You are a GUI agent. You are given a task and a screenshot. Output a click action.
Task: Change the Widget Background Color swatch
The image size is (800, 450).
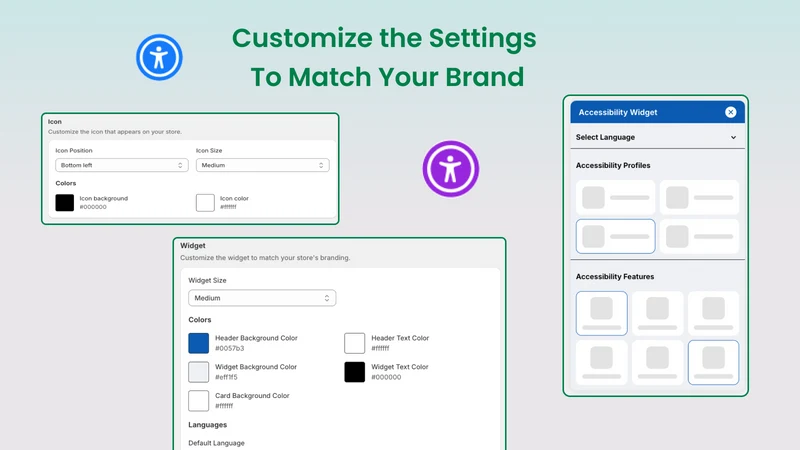point(198,372)
